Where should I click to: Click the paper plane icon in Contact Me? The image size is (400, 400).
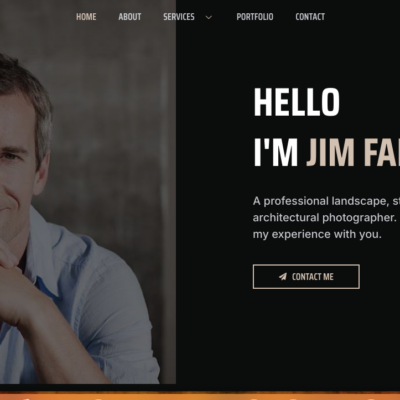[x=283, y=276]
